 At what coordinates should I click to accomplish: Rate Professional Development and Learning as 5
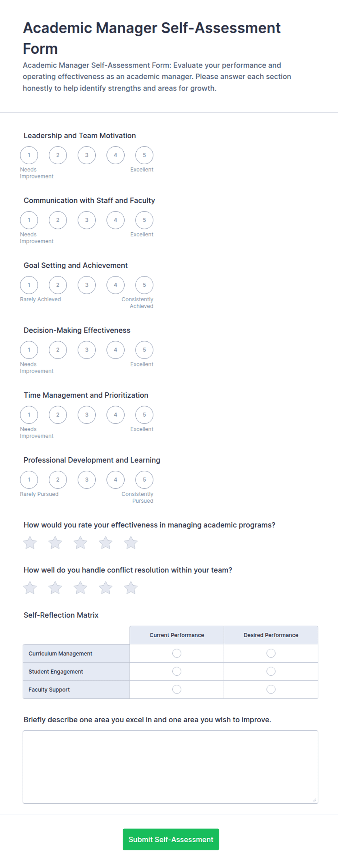pyautogui.click(x=144, y=480)
